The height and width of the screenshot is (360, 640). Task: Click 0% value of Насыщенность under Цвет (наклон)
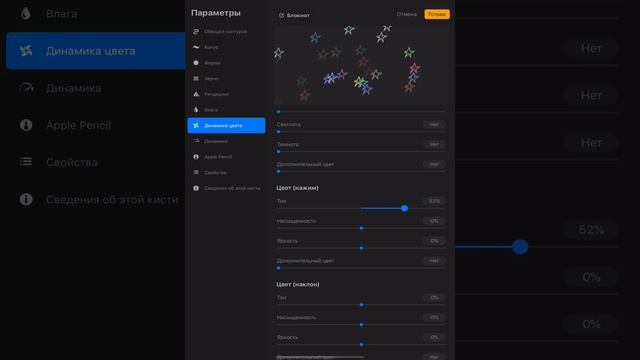point(434,318)
